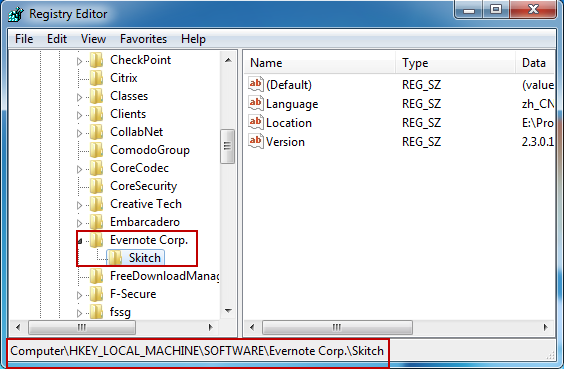Open the Favorites menu

pos(144,39)
